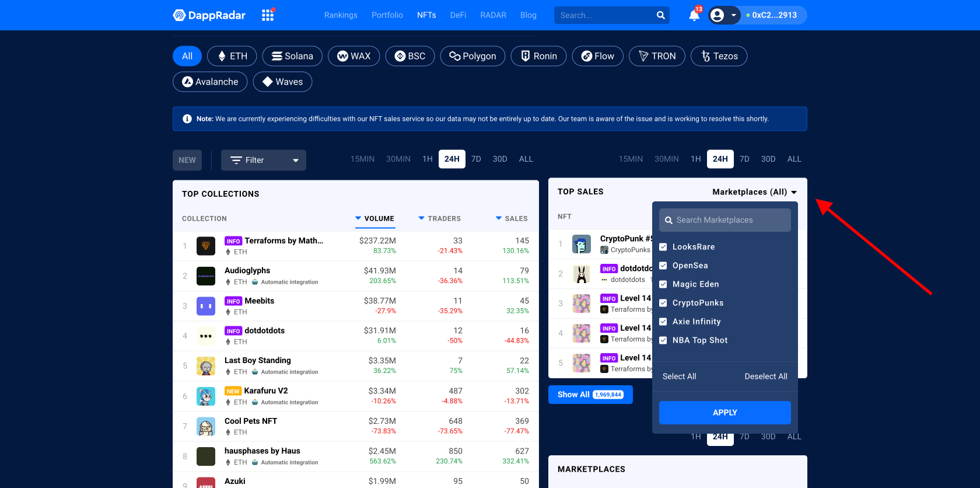Sort collections by Sales column

pyautogui.click(x=512, y=218)
